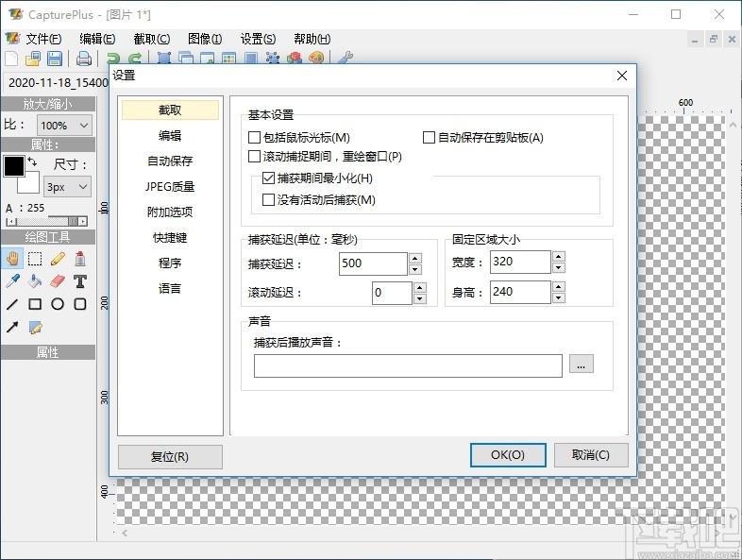Select the Text T tool
This screenshot has height=560, width=742.
click(80, 281)
